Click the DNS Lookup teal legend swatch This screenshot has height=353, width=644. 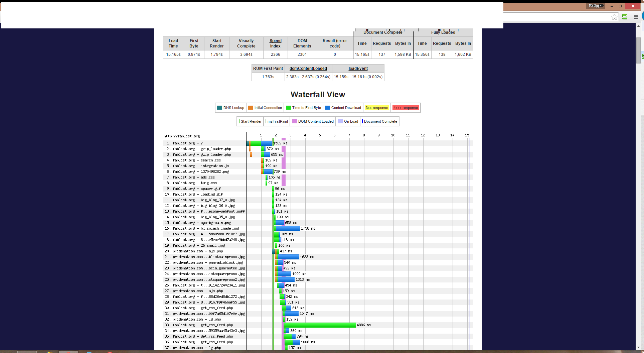tap(219, 108)
